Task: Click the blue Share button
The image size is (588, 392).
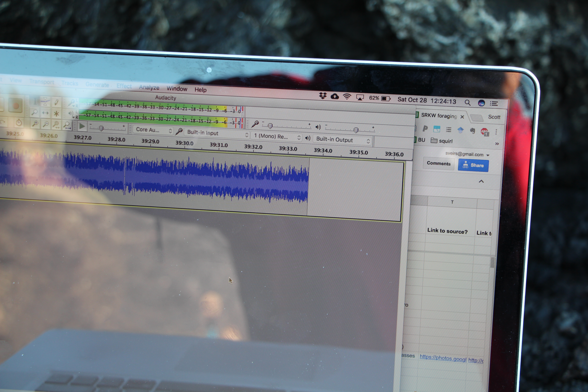Action: 473,165
